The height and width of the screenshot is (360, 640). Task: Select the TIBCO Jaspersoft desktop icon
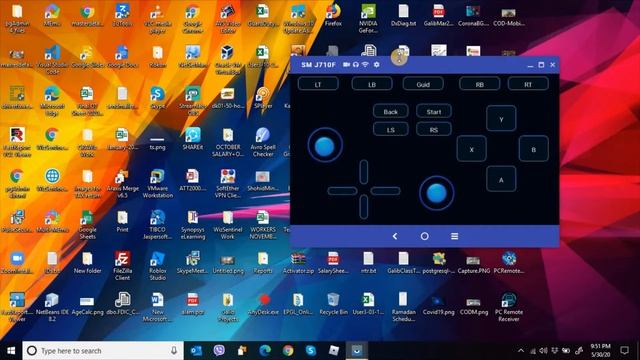(158, 225)
